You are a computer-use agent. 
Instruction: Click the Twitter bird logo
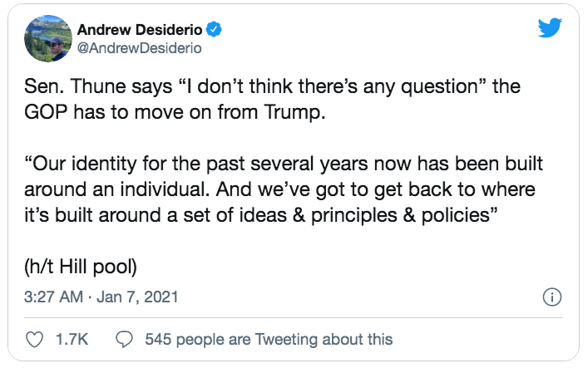pos(550,29)
